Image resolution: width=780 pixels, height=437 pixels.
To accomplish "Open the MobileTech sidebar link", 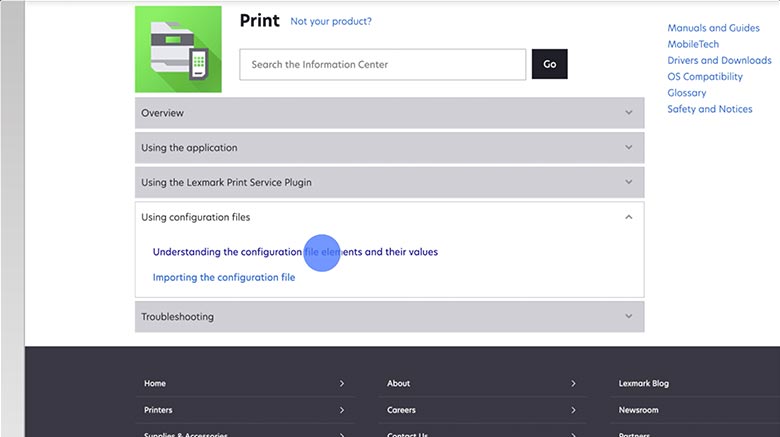I will pos(693,45).
